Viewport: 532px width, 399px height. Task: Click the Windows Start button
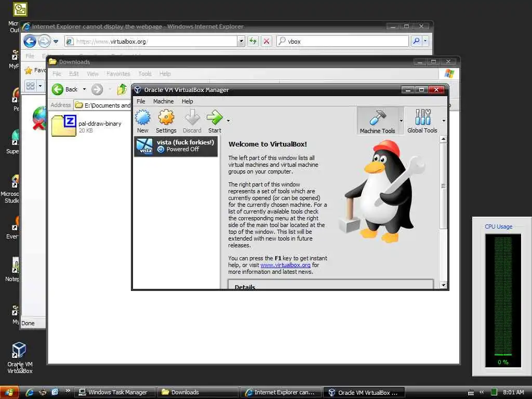coord(9,393)
